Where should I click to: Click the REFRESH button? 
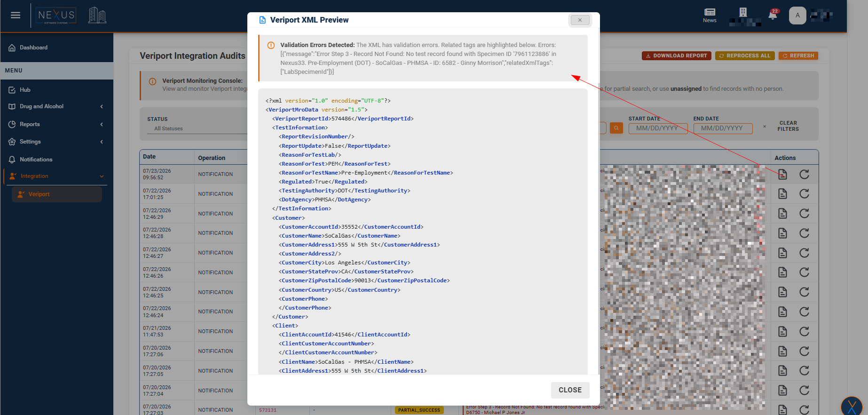(x=798, y=56)
